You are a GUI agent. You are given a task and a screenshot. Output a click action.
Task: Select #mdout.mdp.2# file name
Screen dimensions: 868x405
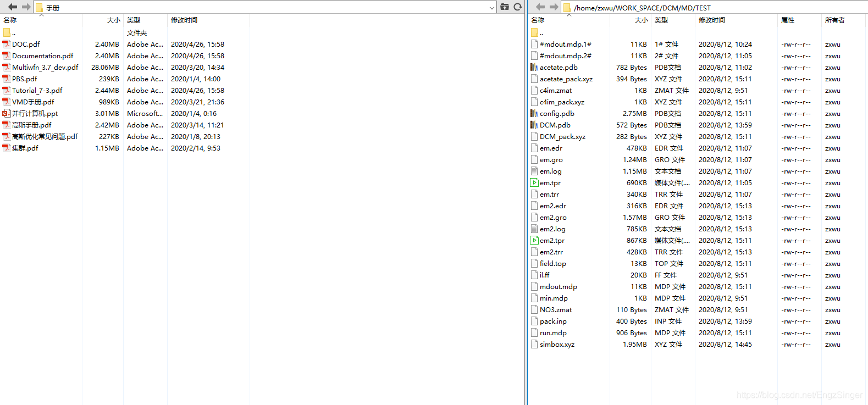coord(566,56)
